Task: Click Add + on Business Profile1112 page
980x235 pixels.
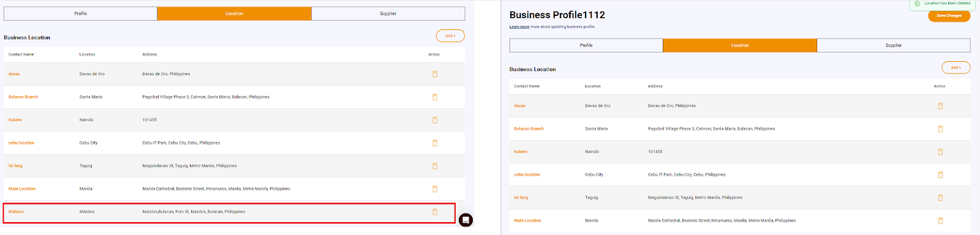Action: pos(956,67)
